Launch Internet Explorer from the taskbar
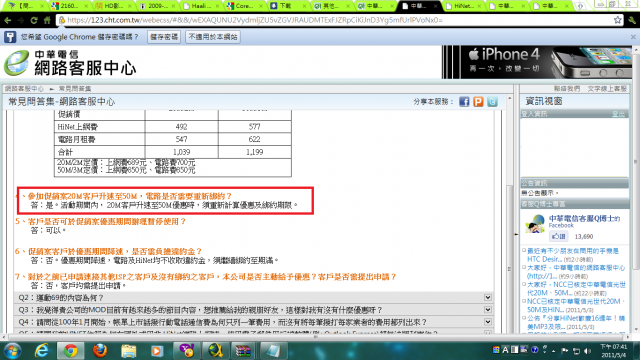 (x=42, y=351)
